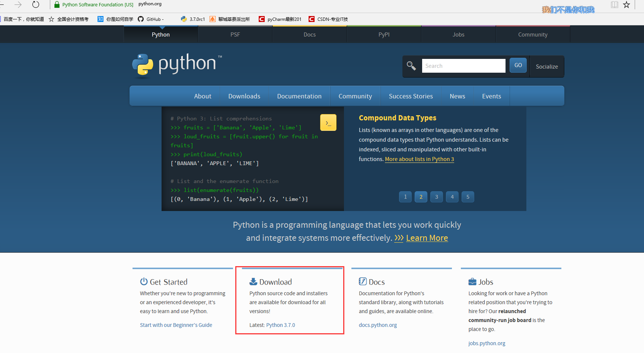This screenshot has width=644, height=353.
Task: Select the Community top tab
Action: pyautogui.click(x=533, y=34)
